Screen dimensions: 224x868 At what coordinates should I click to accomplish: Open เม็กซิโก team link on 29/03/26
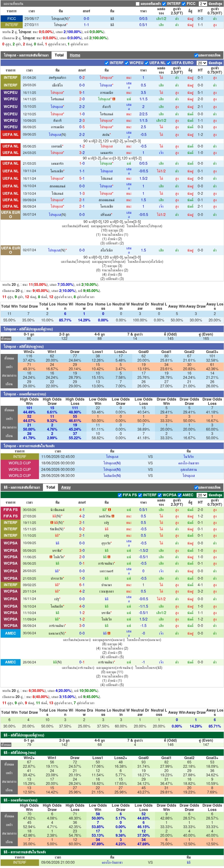pos(57,85)
